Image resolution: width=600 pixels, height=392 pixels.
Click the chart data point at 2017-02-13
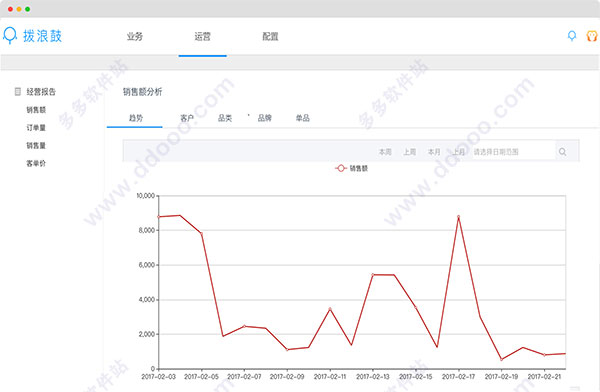point(373,274)
